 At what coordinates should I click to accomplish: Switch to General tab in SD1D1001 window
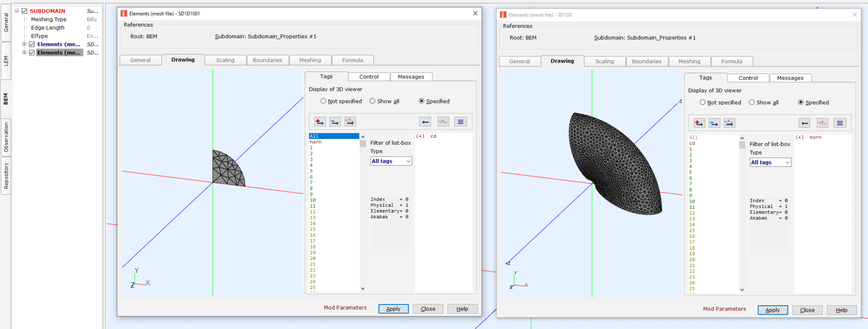(140, 60)
